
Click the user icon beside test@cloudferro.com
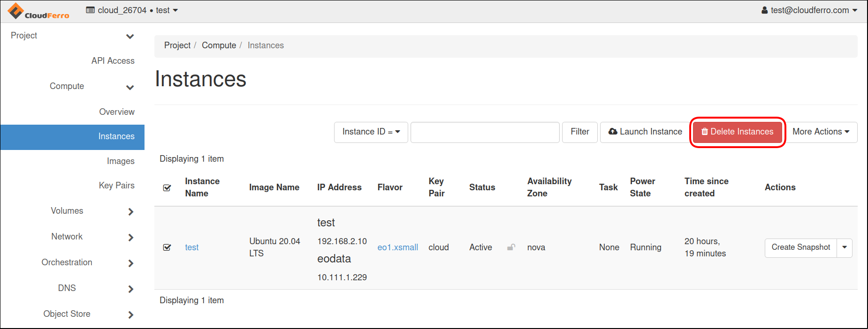click(764, 10)
